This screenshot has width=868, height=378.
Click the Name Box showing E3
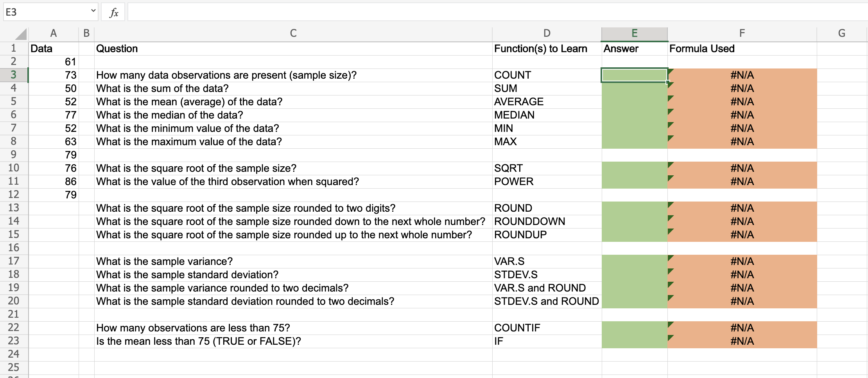coord(50,12)
